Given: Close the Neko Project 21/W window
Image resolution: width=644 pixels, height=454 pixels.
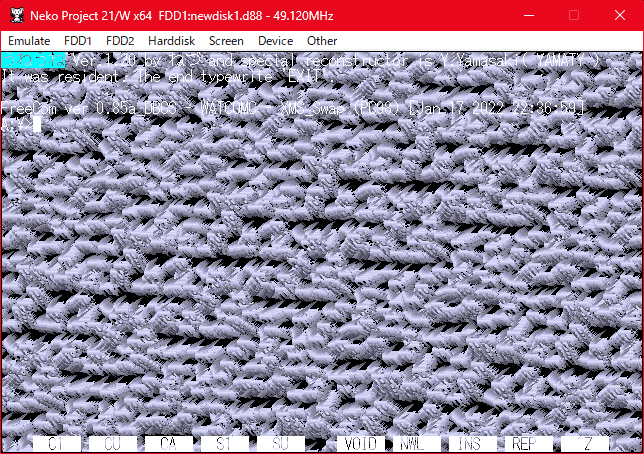Looking at the screenshot, I should click(x=620, y=16).
